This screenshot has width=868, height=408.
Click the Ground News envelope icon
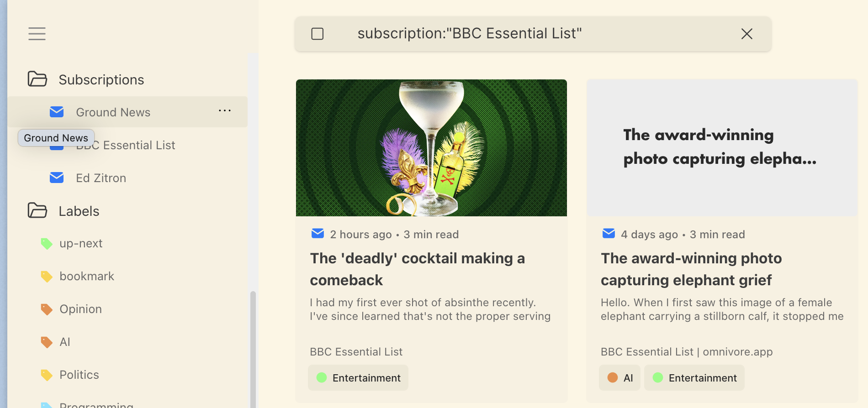pos(57,112)
